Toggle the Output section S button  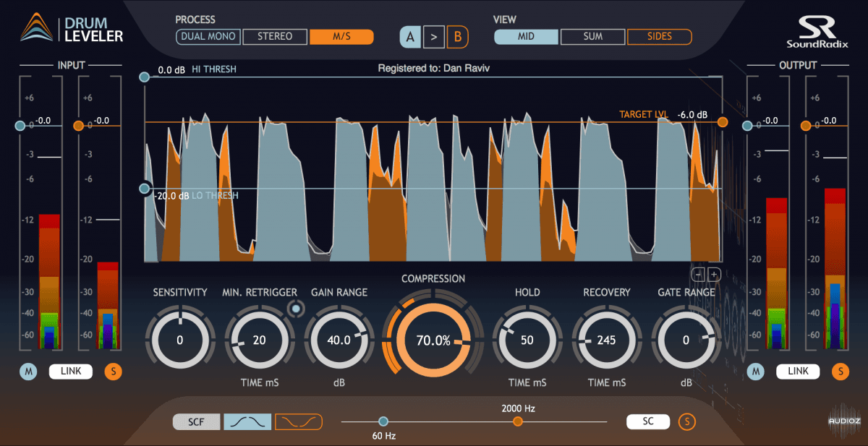(841, 372)
